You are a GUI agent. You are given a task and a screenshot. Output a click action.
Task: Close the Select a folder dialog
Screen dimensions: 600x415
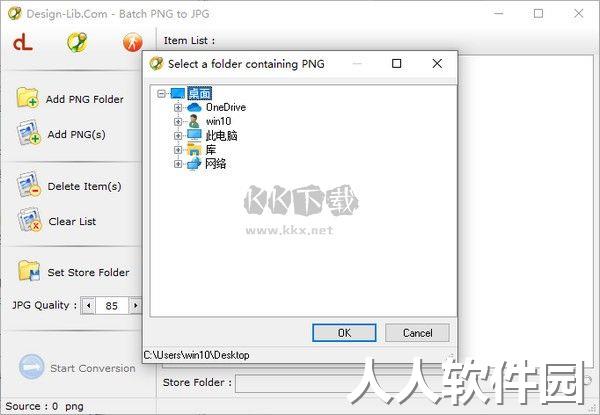pyautogui.click(x=437, y=63)
